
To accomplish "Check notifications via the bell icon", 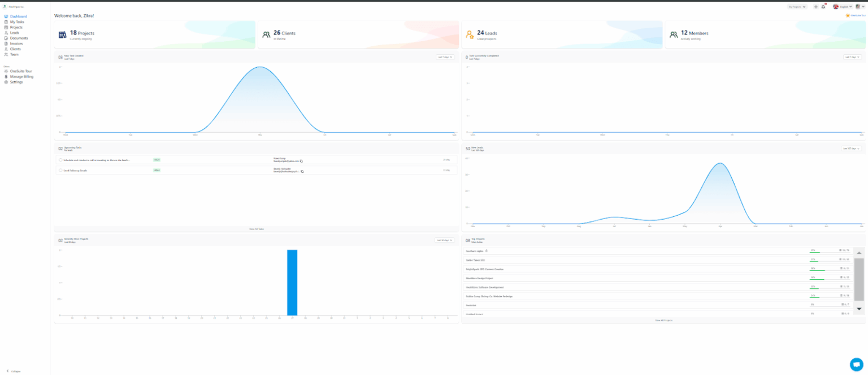I will coord(823,6).
